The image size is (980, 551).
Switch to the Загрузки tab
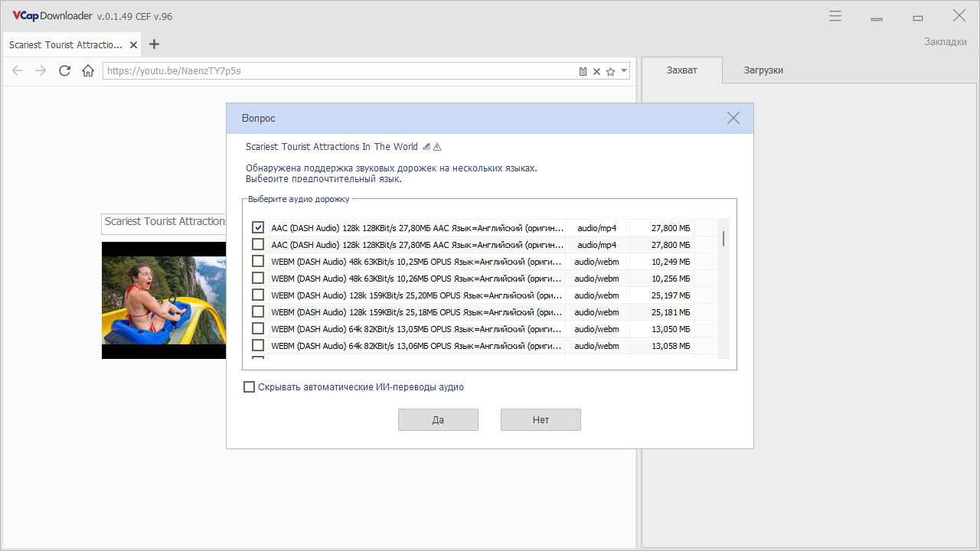[x=763, y=70]
